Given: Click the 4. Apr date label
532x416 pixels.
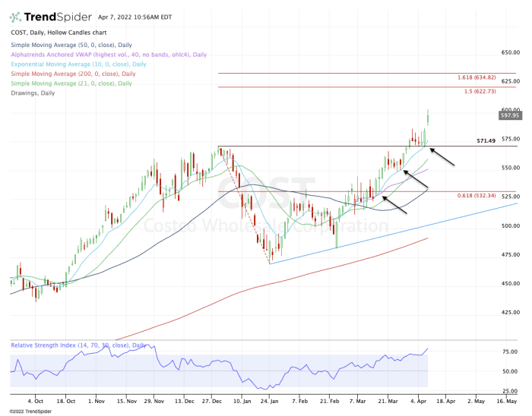Looking at the screenshot, I should click(418, 401).
